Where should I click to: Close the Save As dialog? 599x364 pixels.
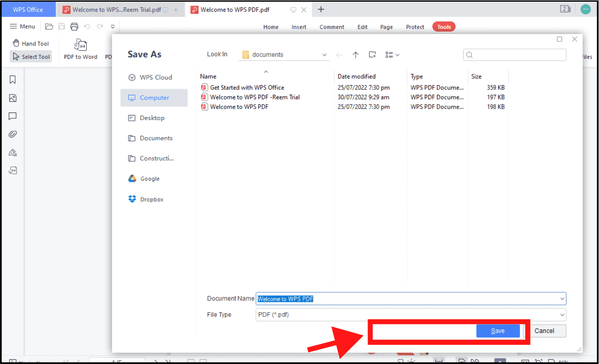coord(575,39)
